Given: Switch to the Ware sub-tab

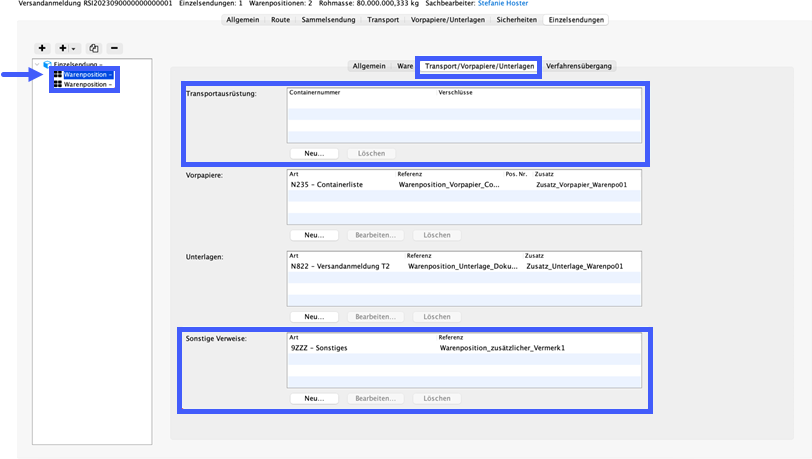Looking at the screenshot, I should pyautogui.click(x=405, y=66).
